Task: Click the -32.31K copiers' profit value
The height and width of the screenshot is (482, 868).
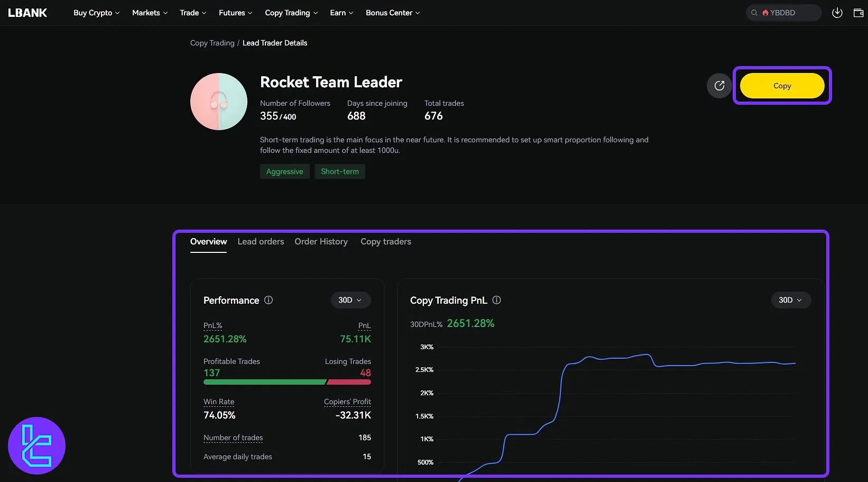Action: pyautogui.click(x=353, y=415)
